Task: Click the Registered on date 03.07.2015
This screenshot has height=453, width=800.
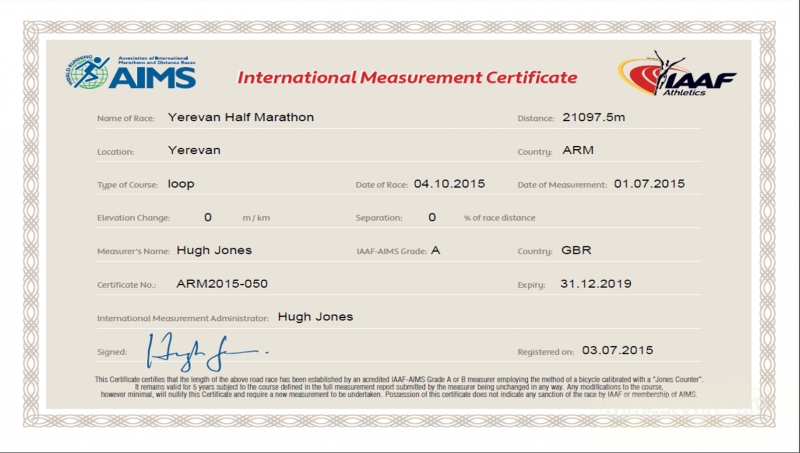Action: coord(617,350)
